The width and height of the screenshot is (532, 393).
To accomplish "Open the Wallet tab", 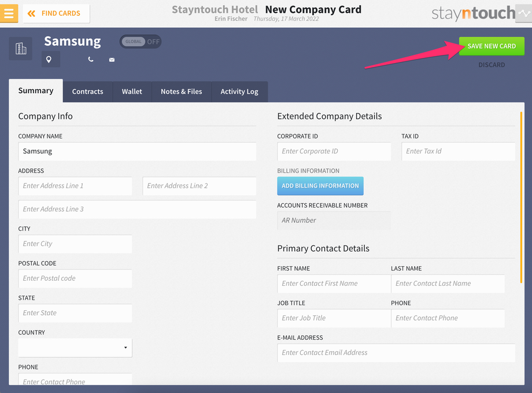I will point(132,91).
